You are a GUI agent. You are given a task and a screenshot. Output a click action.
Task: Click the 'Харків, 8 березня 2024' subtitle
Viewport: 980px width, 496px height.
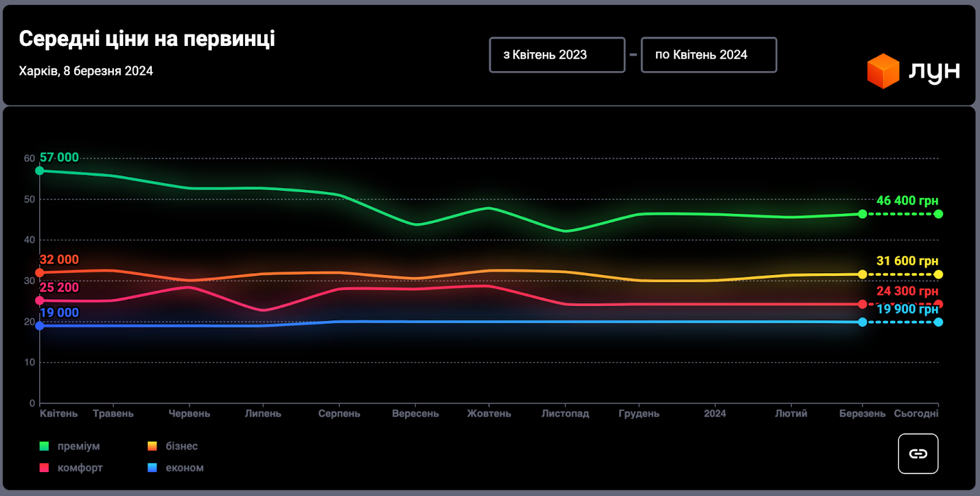coord(86,71)
